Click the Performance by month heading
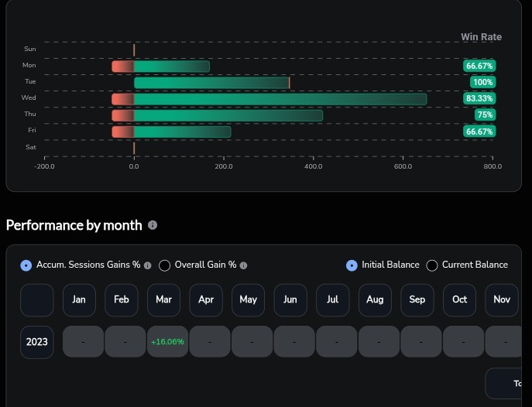 coord(74,225)
